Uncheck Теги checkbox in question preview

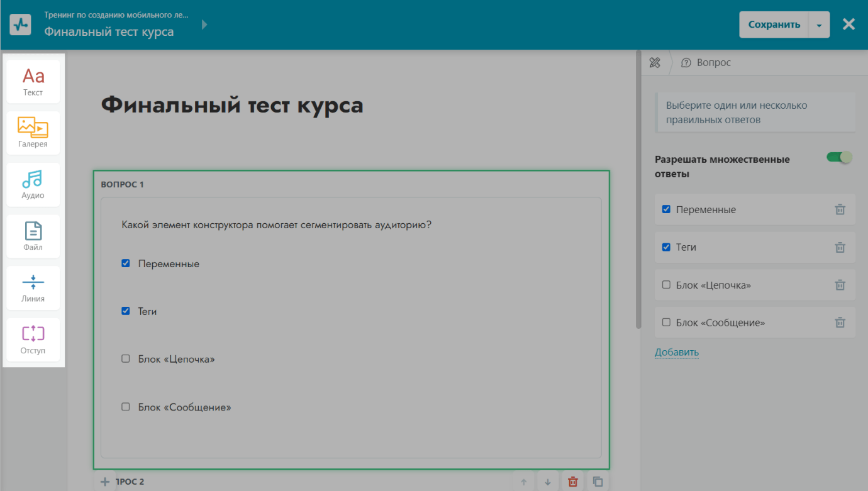click(x=126, y=311)
